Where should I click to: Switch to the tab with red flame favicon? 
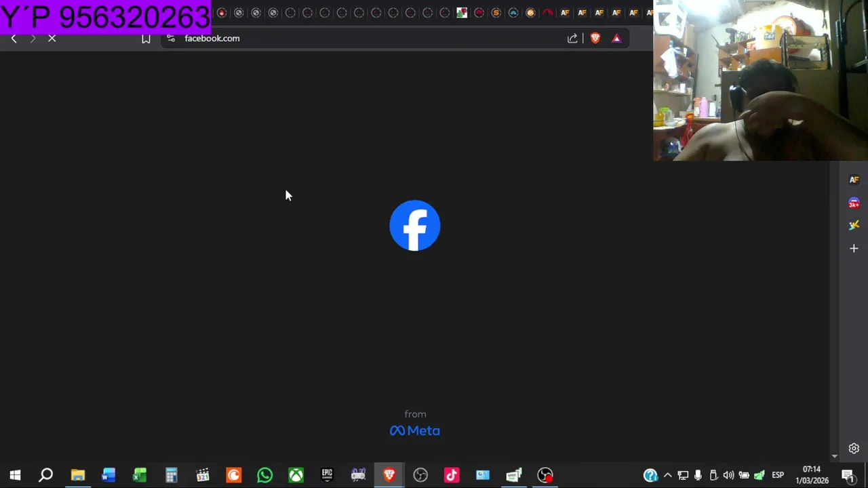click(222, 13)
